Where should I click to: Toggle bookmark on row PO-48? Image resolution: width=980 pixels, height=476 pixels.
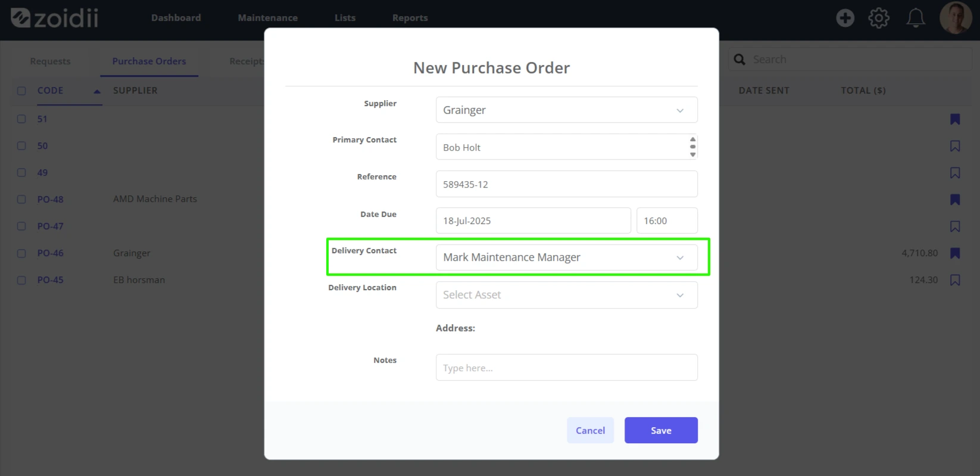coord(955,200)
